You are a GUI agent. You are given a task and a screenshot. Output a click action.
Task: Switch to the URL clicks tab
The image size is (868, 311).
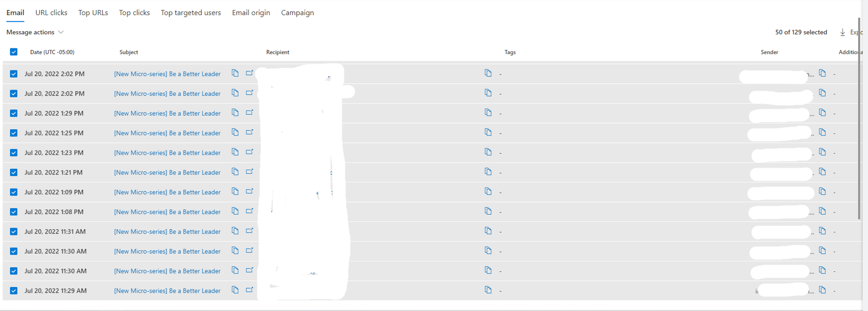[51, 13]
